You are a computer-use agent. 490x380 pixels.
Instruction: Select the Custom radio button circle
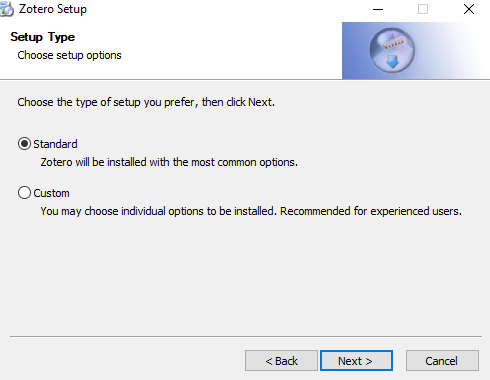[x=24, y=193]
